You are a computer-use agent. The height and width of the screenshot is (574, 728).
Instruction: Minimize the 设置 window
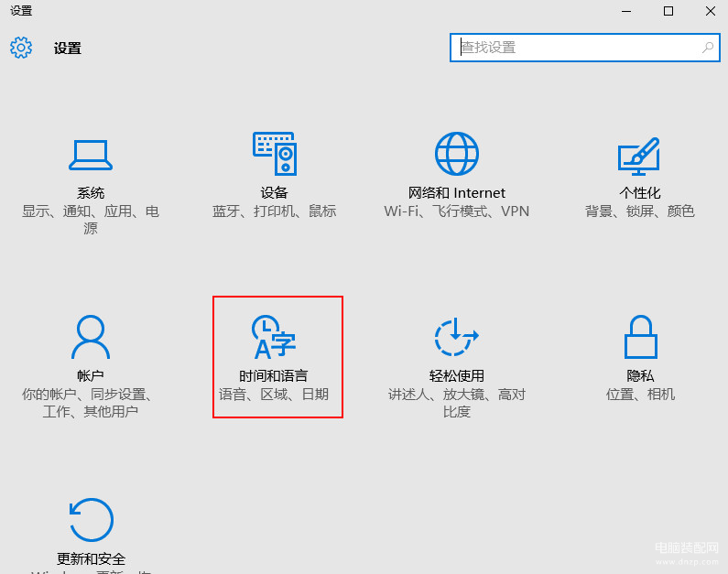(626, 11)
